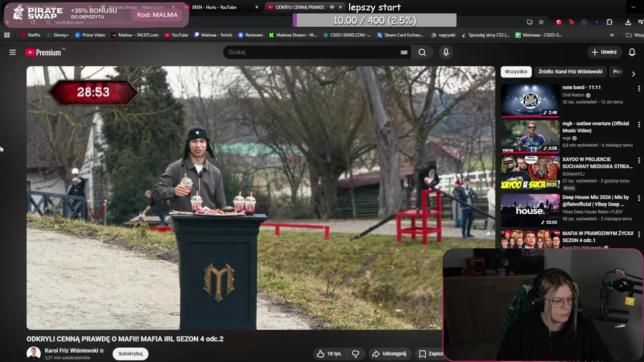
Task: Close the EBEN - Hurts tab
Action: click(x=257, y=7)
